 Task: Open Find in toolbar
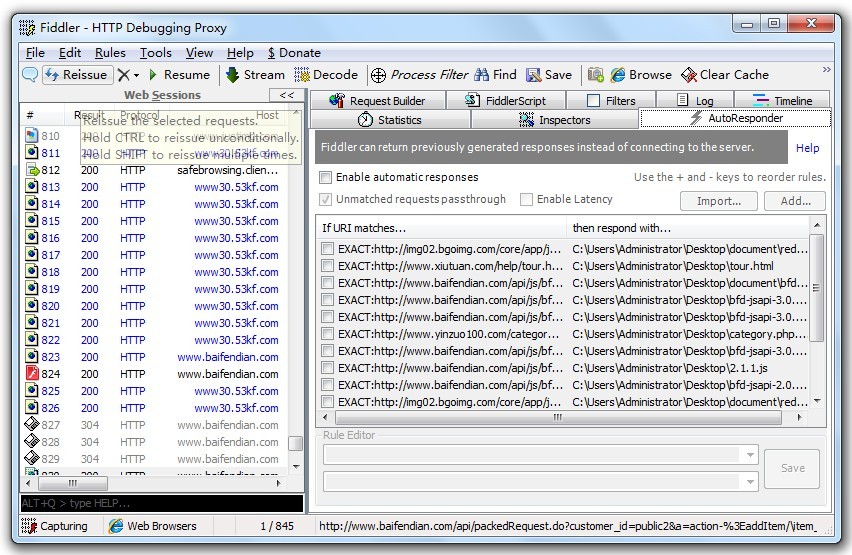pos(496,74)
